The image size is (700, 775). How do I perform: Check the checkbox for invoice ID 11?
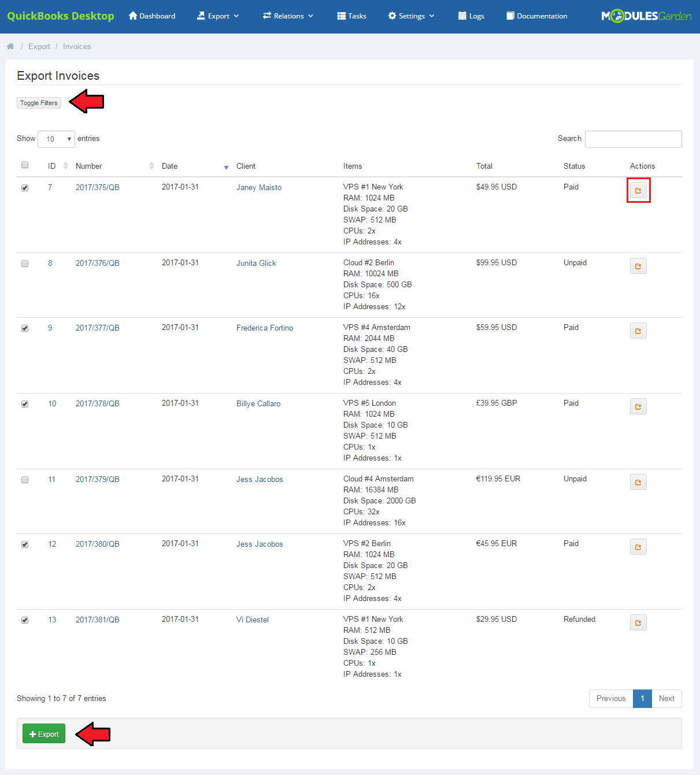click(x=25, y=480)
